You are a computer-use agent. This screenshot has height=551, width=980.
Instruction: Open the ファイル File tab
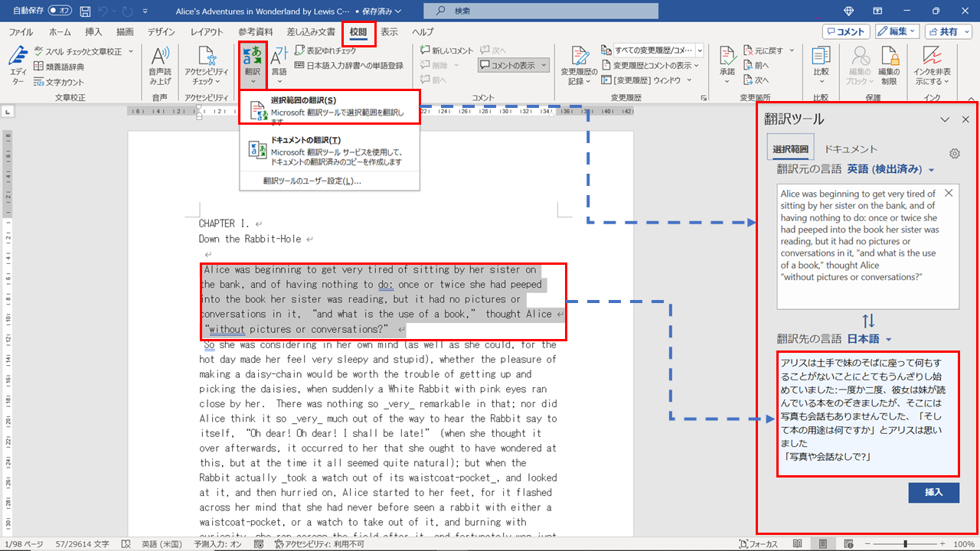(x=21, y=32)
